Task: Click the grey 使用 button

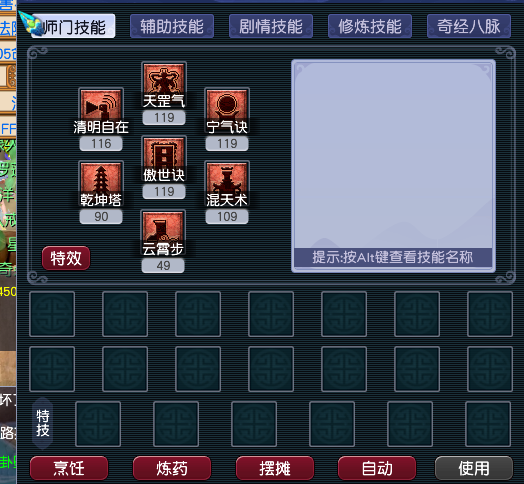Action: (474, 468)
